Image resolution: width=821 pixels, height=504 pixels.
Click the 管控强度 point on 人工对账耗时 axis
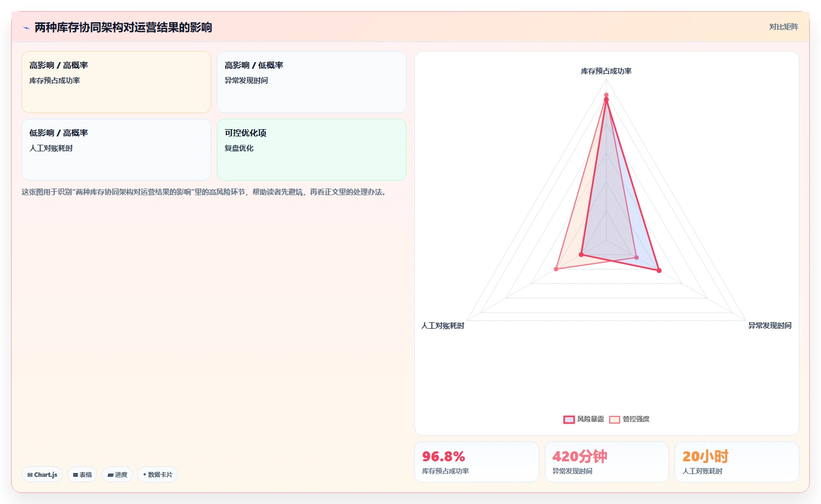[556, 269]
